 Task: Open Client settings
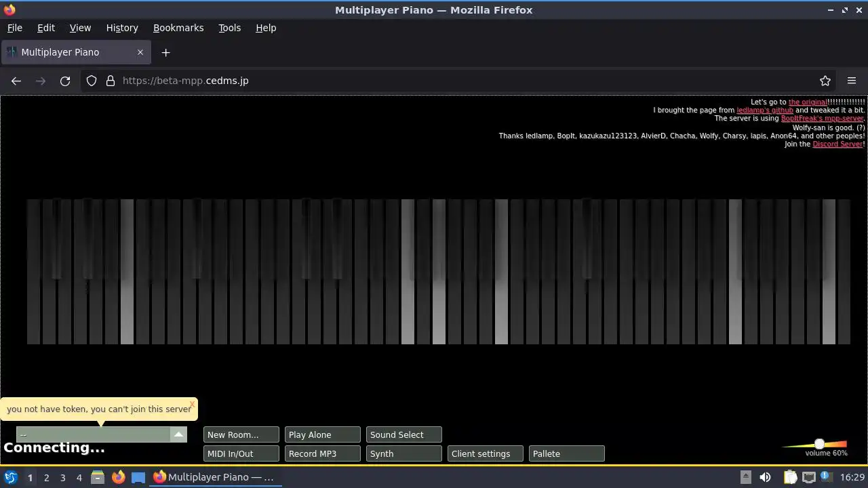pos(486,453)
